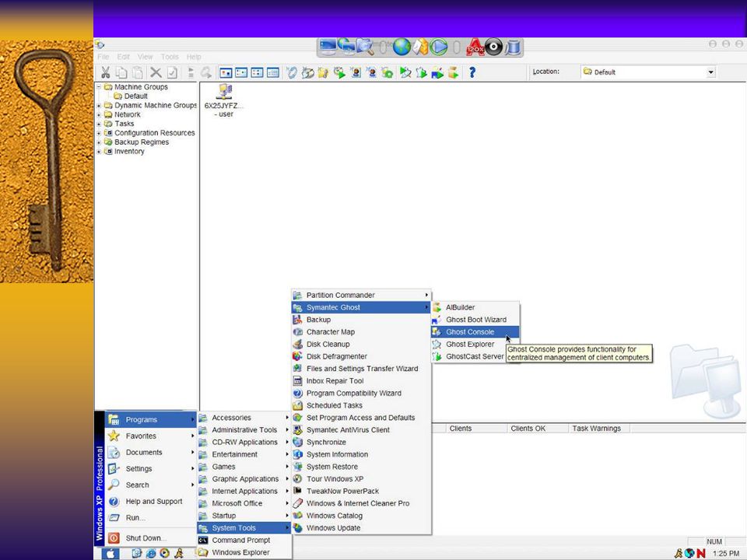Click the first large-icons view button in toolbar
The image size is (747, 560).
pyautogui.click(x=226, y=72)
